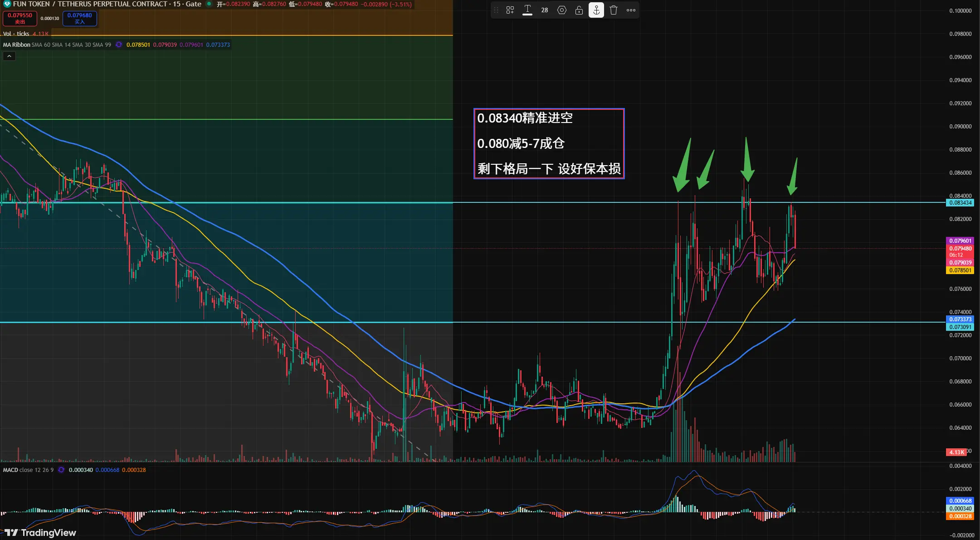Toggle the lock on the drawing
980x540 pixels.
coord(579,10)
